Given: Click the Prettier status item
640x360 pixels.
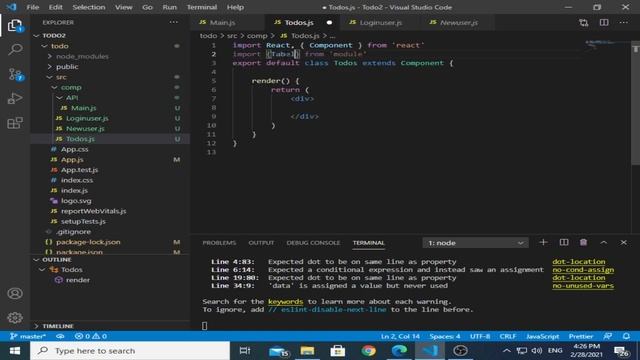Looking at the screenshot, I should (x=581, y=336).
